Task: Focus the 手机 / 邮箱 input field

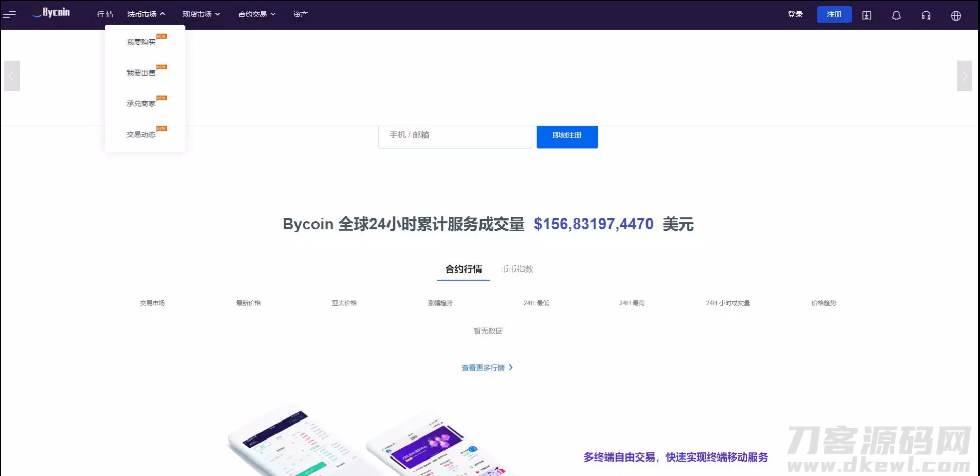Action: 455,135
